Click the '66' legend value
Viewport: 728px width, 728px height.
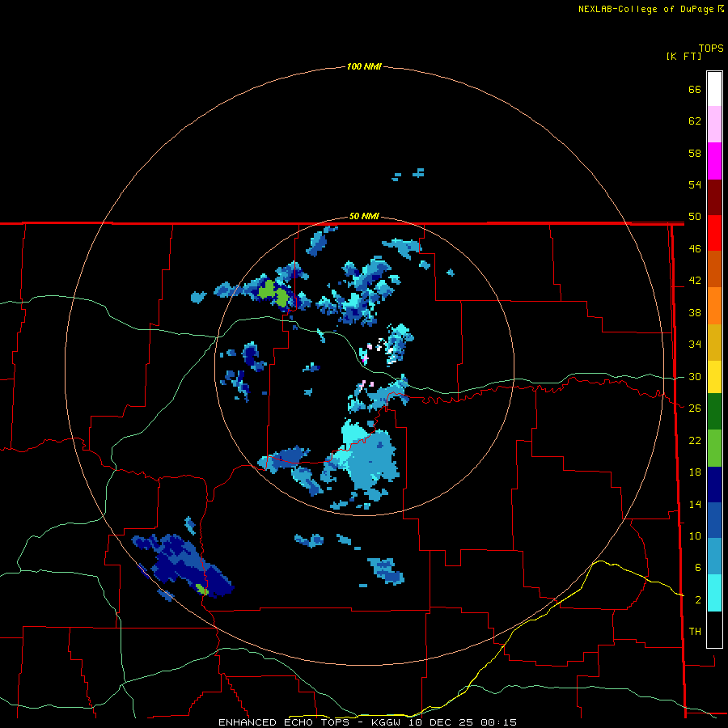point(695,89)
